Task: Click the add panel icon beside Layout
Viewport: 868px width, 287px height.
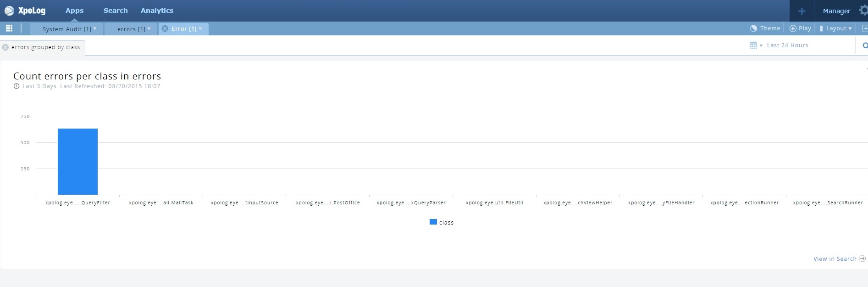Action: pos(865,28)
